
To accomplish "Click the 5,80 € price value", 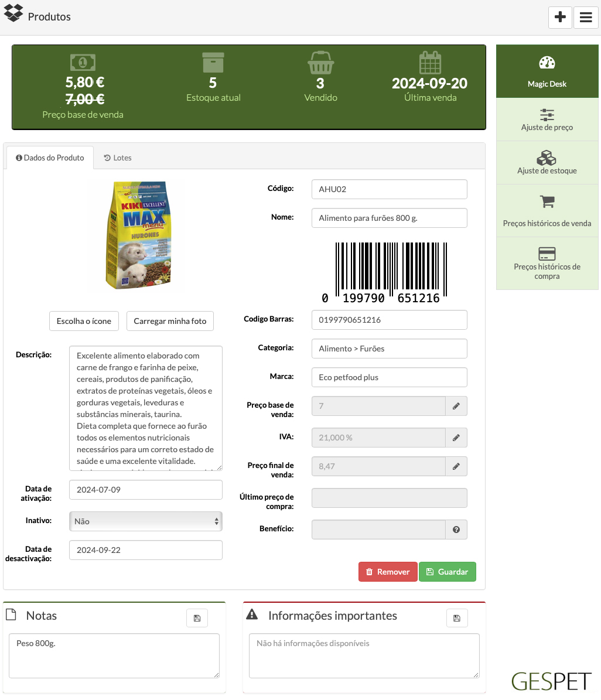I will (85, 82).
